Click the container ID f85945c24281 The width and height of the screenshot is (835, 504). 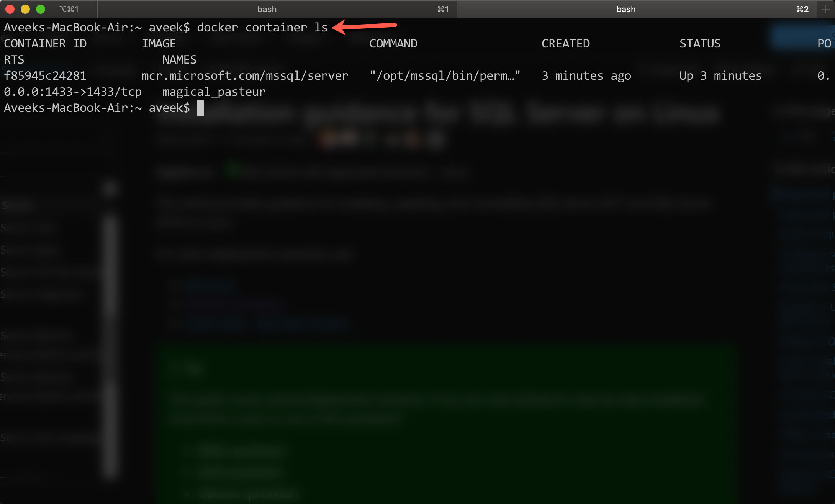click(x=45, y=76)
